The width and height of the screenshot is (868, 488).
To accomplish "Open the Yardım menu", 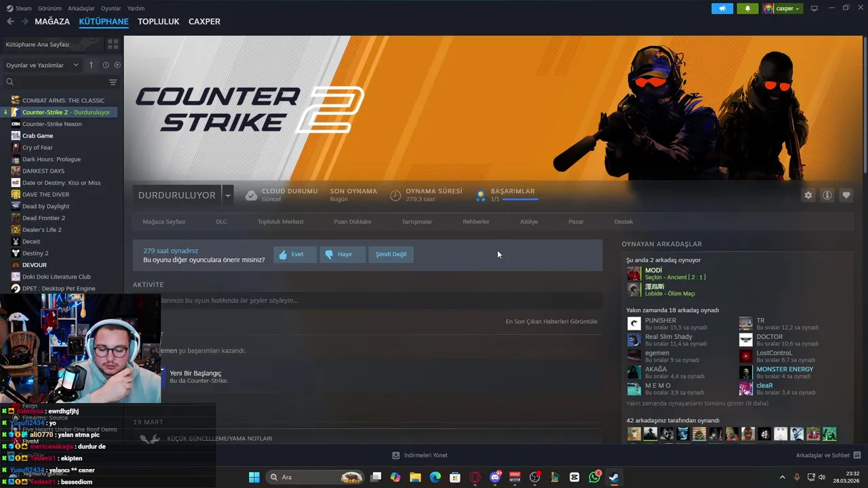I will 136,8.
